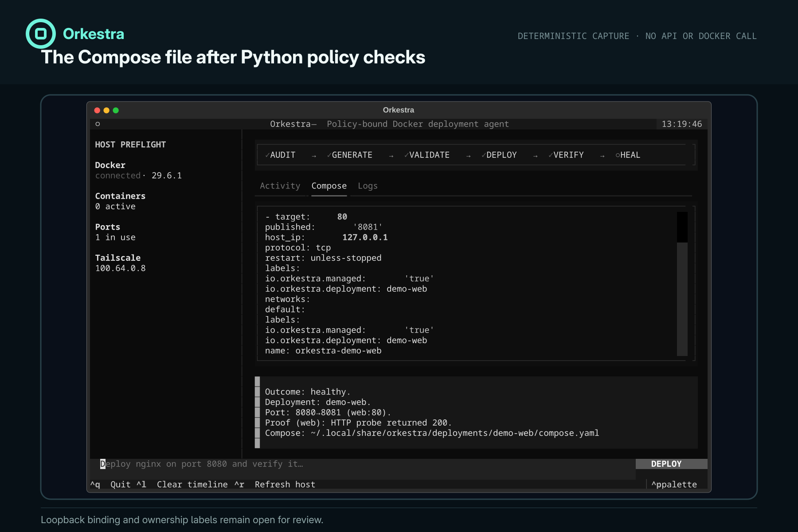Switch to the Activity tab

280,186
